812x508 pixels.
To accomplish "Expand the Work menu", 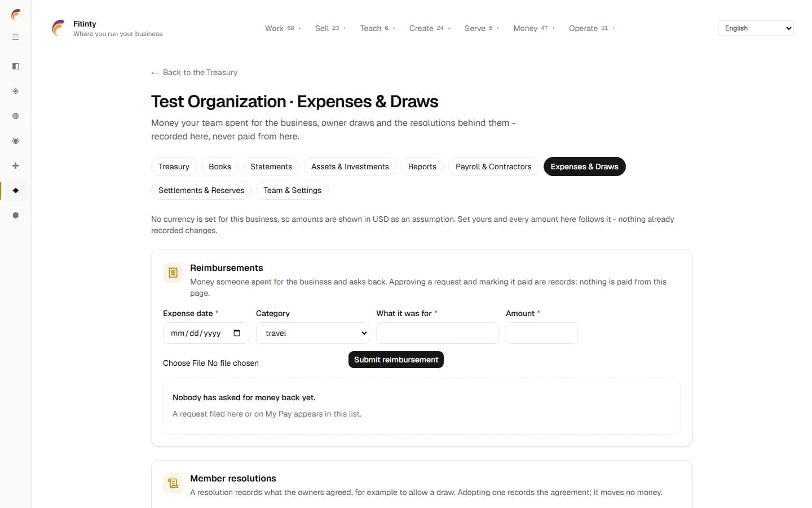I will click(x=283, y=28).
